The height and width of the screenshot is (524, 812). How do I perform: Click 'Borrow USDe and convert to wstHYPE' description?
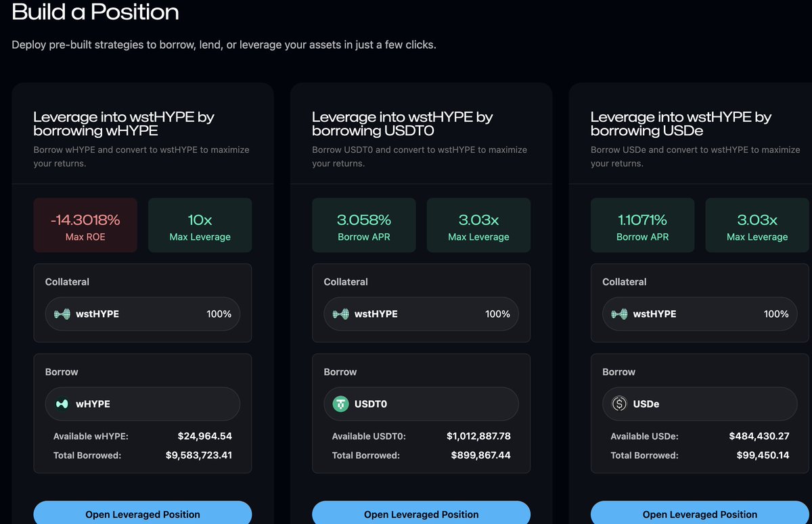[696, 156]
